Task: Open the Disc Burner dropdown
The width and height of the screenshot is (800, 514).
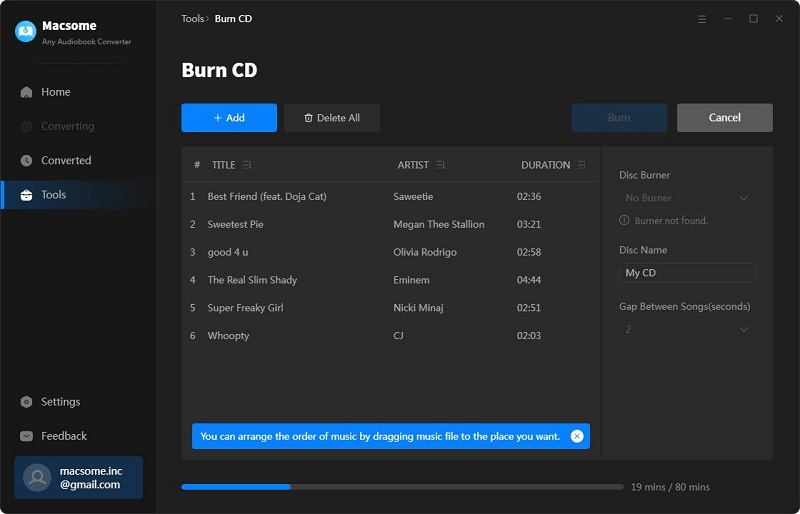Action: tap(687, 198)
